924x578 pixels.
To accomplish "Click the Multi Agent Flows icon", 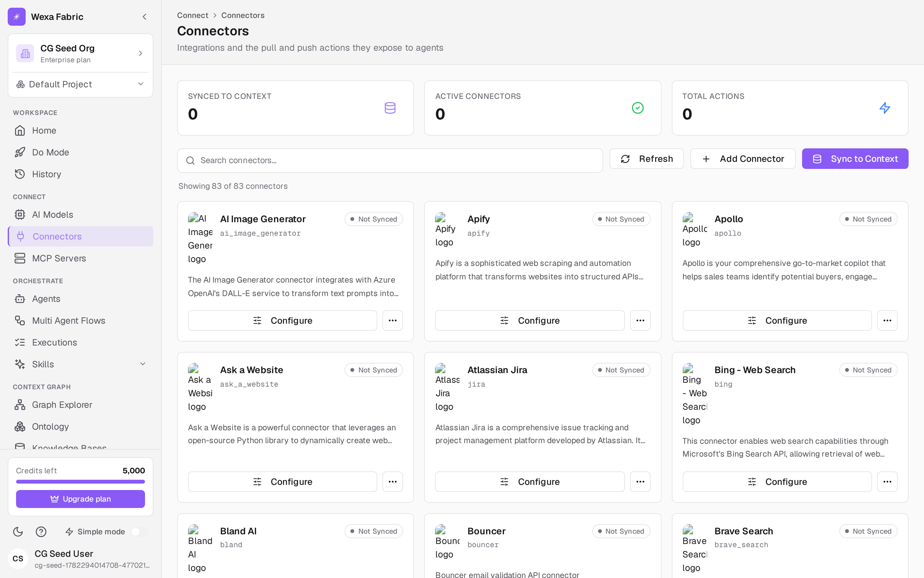I will pos(20,320).
